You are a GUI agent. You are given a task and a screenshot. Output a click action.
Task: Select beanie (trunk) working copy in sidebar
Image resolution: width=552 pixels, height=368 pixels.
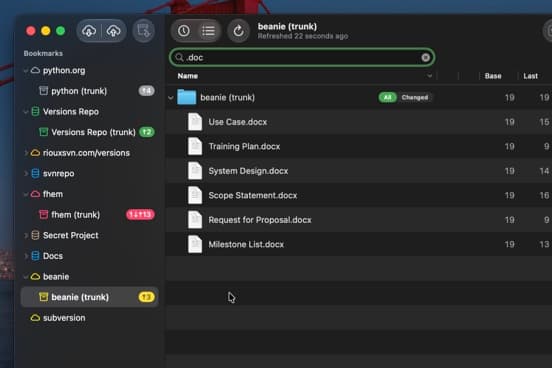pyautogui.click(x=89, y=297)
